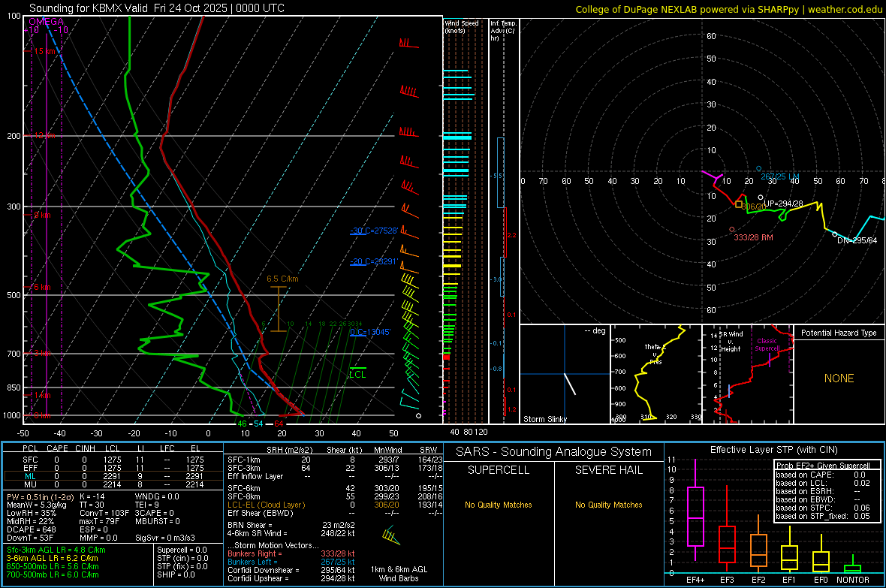
Task: Select the MU parcel row
Action: 113,484
